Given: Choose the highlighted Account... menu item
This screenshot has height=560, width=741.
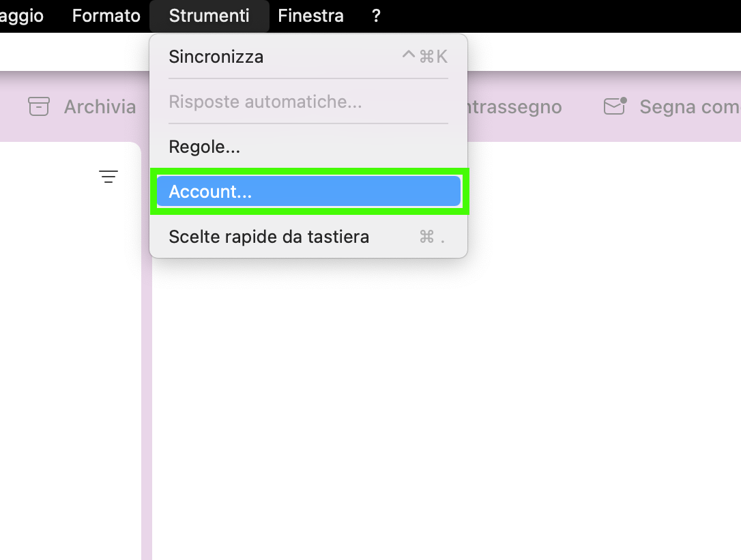Looking at the screenshot, I should click(308, 192).
